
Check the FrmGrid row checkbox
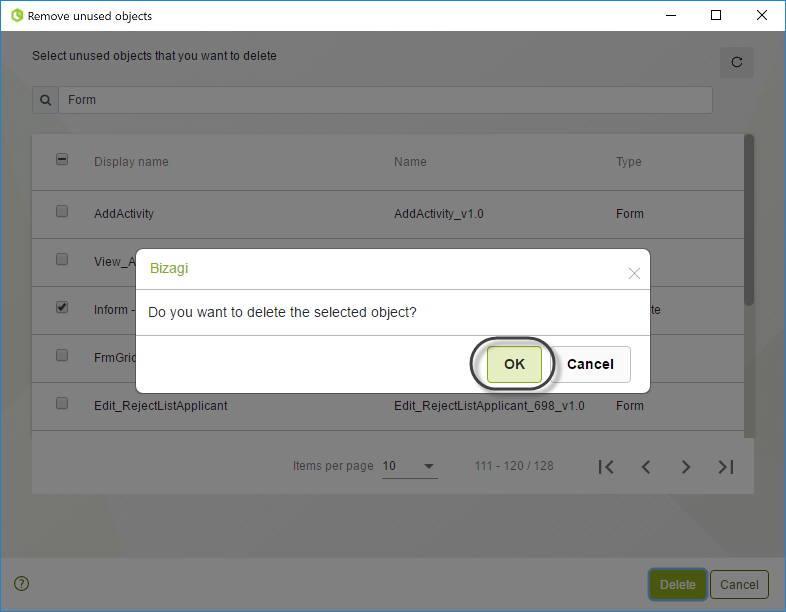point(62,355)
